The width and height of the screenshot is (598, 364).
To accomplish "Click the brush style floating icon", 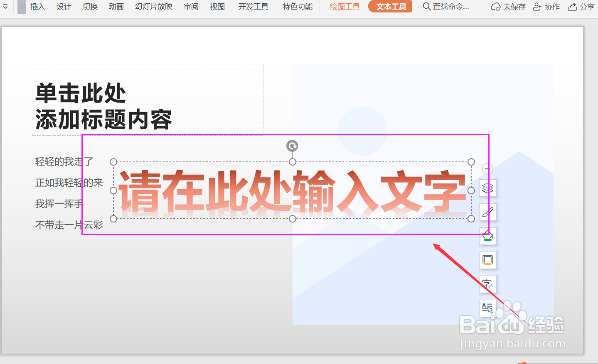I will (488, 213).
